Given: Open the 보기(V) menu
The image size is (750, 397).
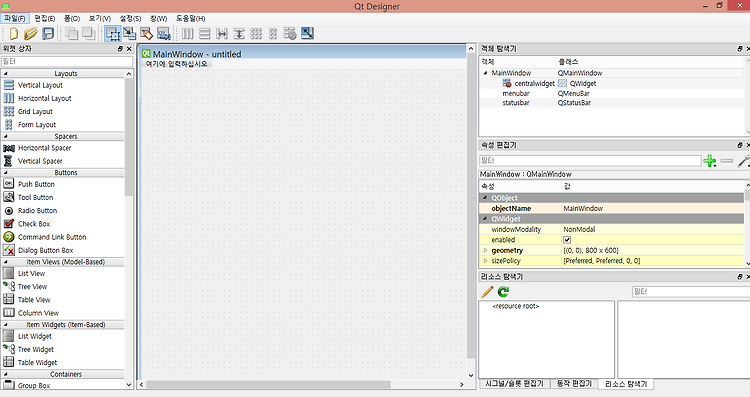Looking at the screenshot, I should (99, 18).
